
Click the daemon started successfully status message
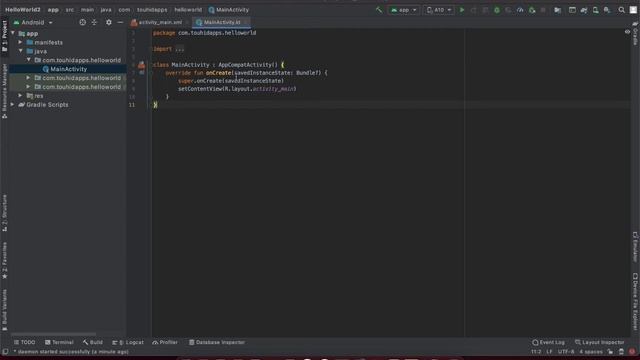click(x=71, y=351)
